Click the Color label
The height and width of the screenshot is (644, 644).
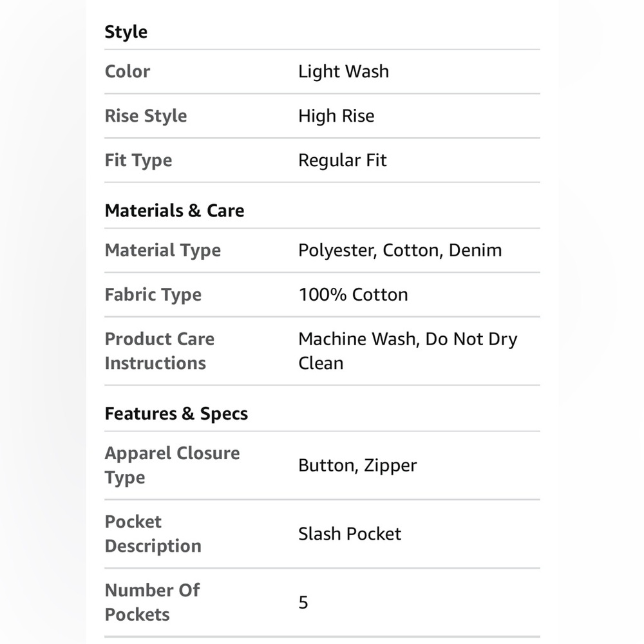click(128, 71)
